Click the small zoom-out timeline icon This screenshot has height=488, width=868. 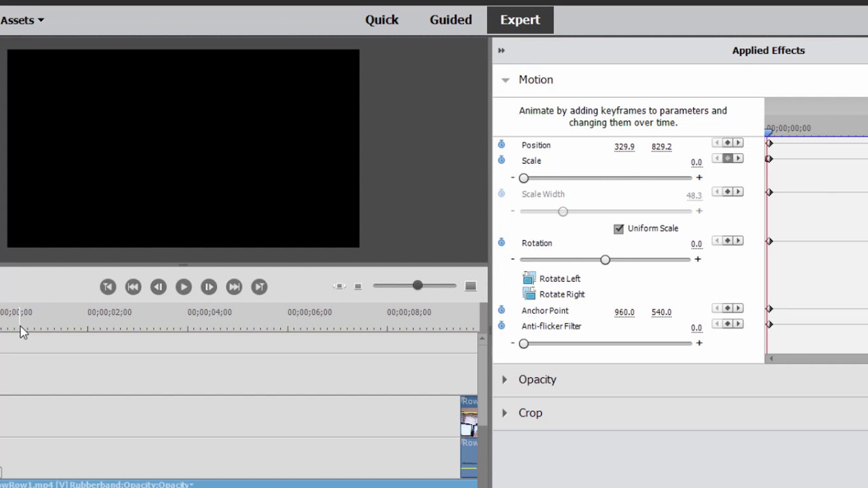(358, 287)
